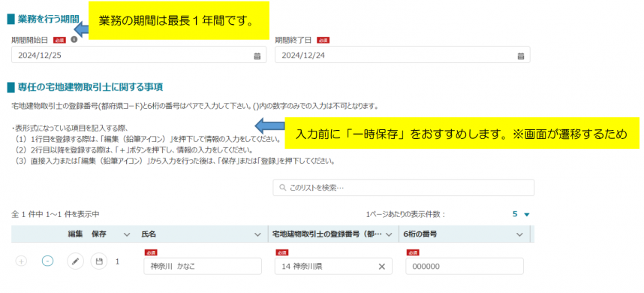Expand the 保存 column chevron
Image resolution: width=644 pixels, height=293 pixels.
point(127,234)
